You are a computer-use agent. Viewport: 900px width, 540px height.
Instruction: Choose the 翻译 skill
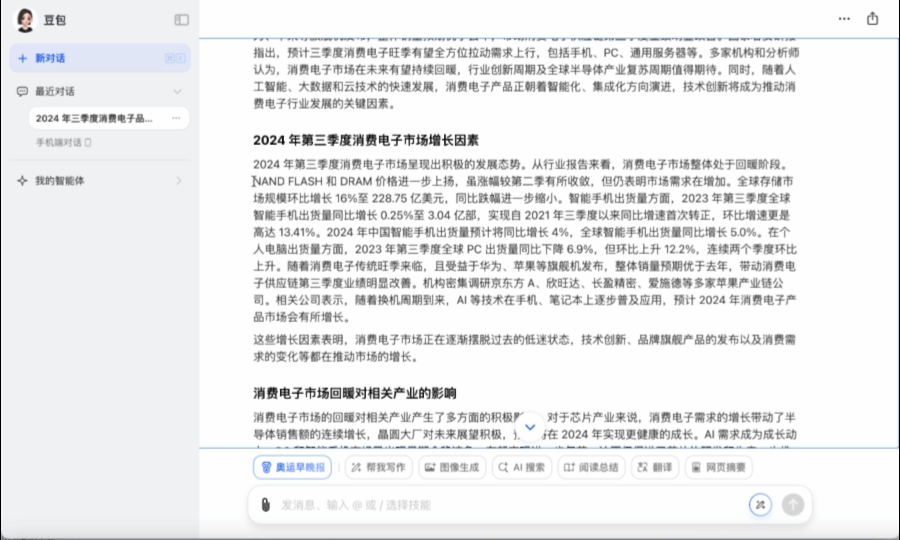[655, 467]
